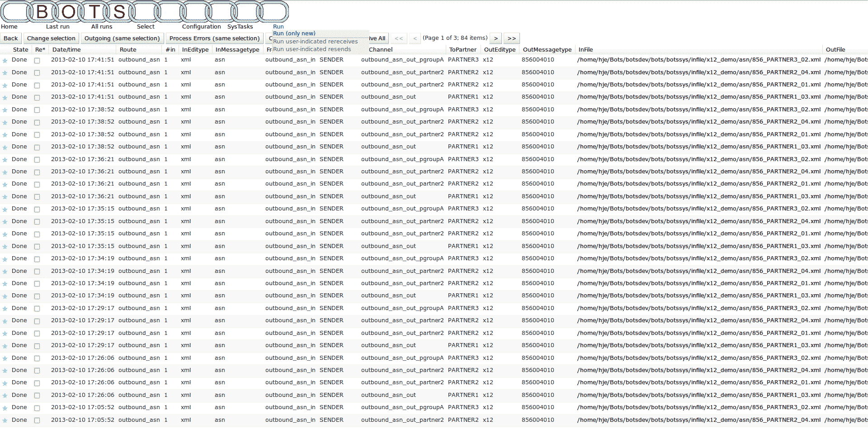Open the Select menu
868x439 pixels.
coord(146,26)
